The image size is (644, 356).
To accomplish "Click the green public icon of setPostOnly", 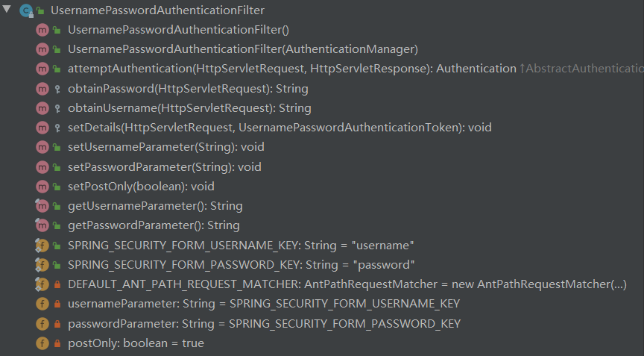I will pos(57,187).
